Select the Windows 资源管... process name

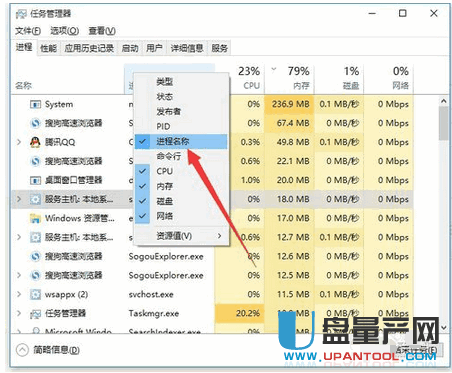coord(80,218)
